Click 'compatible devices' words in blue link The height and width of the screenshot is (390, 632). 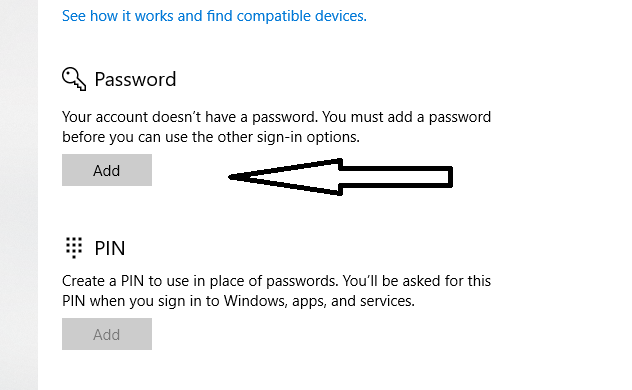[301, 16]
